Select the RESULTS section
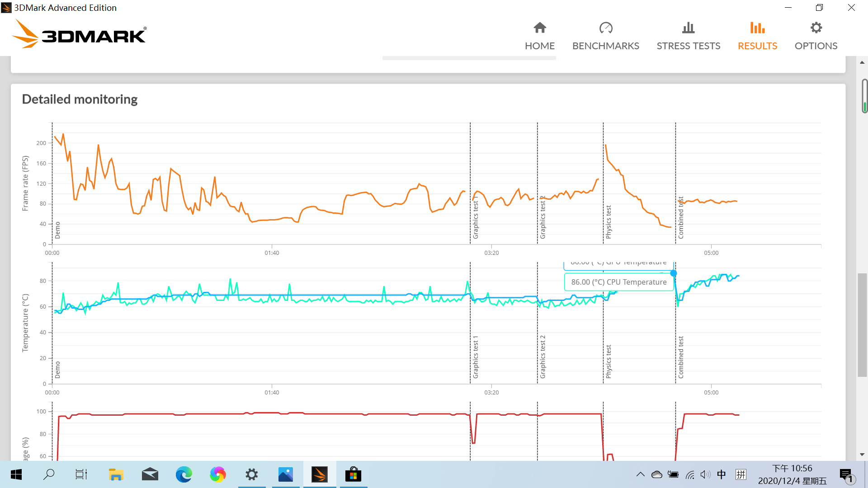This screenshot has width=868, height=488. point(757,36)
